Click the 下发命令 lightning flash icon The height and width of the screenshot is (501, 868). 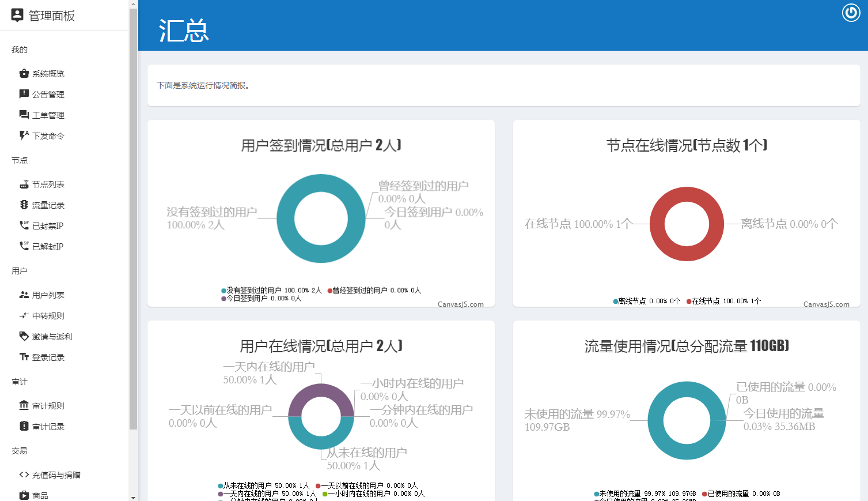[24, 135]
